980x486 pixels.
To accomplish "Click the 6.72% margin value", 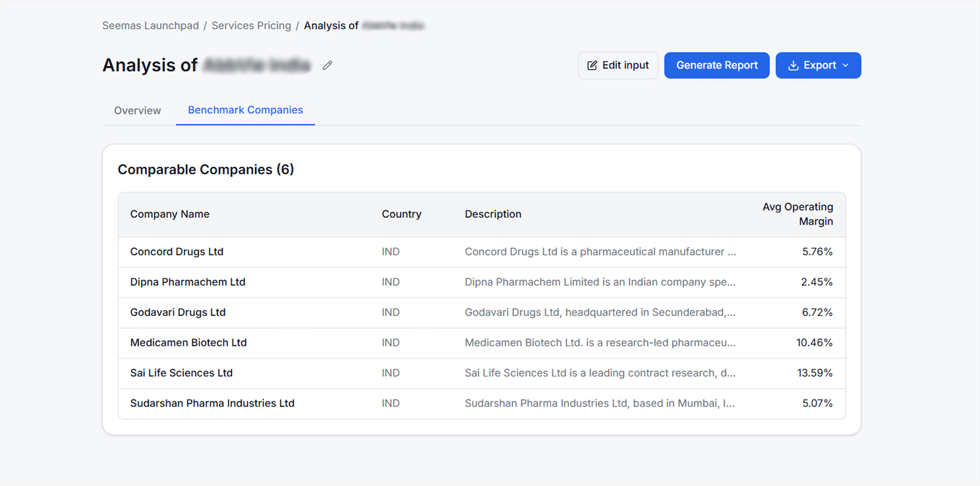I will [x=817, y=312].
